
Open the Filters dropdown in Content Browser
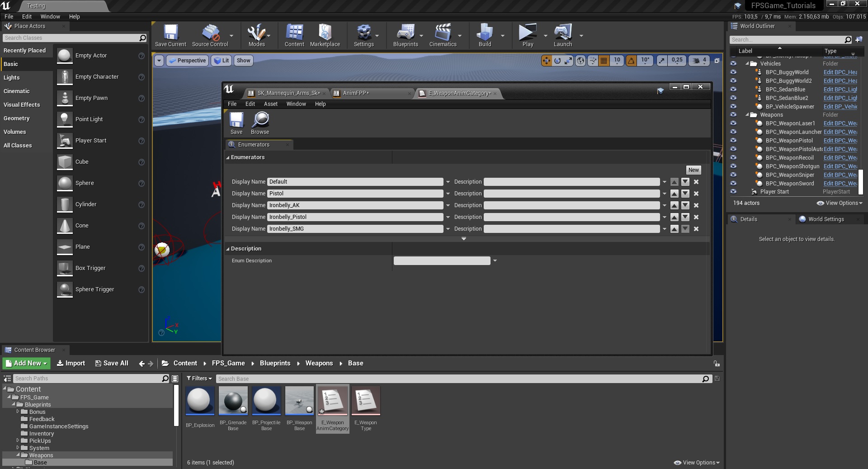(199, 379)
